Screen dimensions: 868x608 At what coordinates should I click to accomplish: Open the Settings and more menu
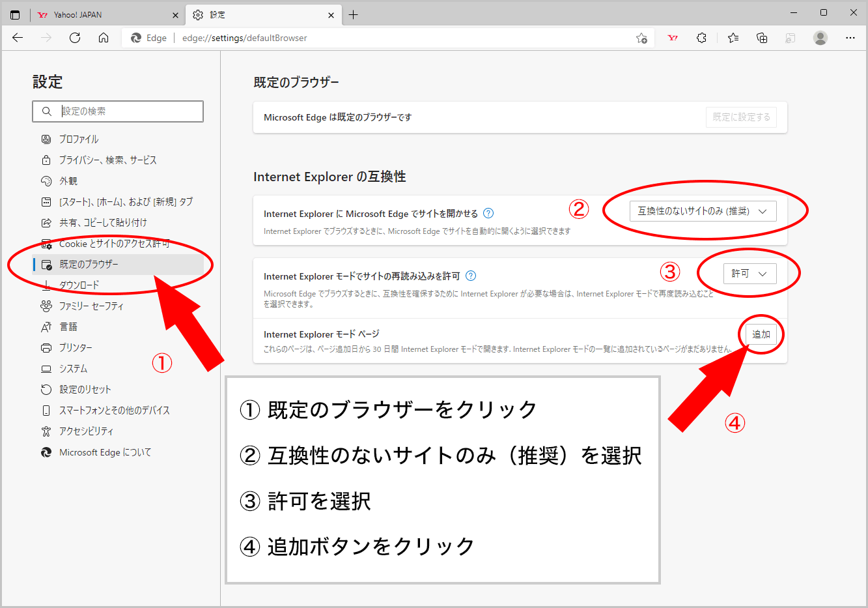850,38
